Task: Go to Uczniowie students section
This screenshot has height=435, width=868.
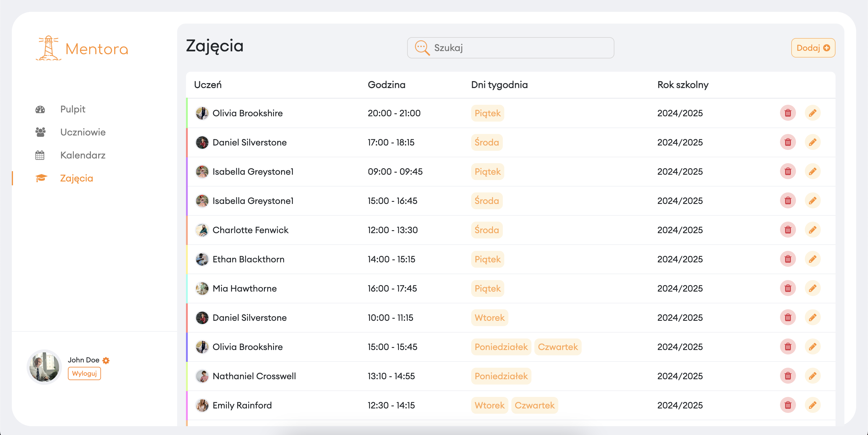Action: pos(83,132)
